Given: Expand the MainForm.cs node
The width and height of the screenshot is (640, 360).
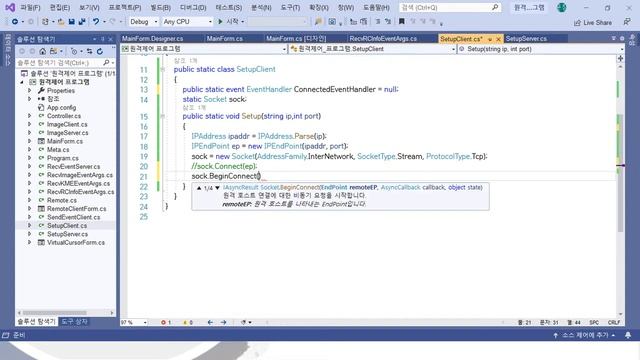Looking at the screenshot, I should tap(29, 141).
